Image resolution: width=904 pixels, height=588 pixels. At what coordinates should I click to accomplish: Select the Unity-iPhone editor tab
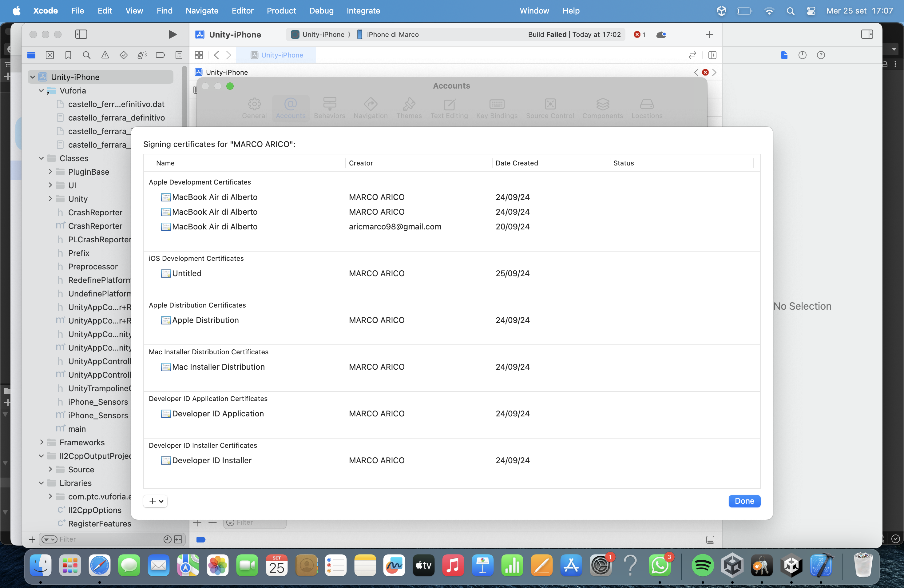pos(276,55)
